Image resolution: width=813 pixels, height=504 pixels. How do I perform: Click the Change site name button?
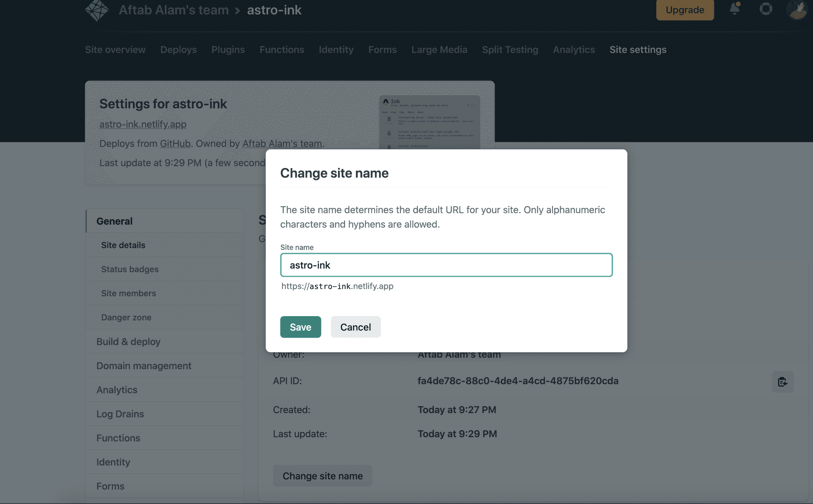(323, 476)
